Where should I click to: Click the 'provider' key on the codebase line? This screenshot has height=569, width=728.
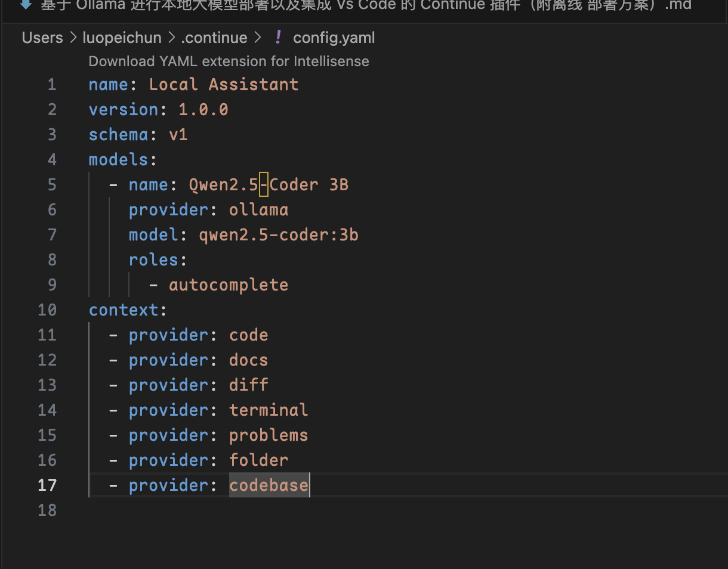(168, 485)
